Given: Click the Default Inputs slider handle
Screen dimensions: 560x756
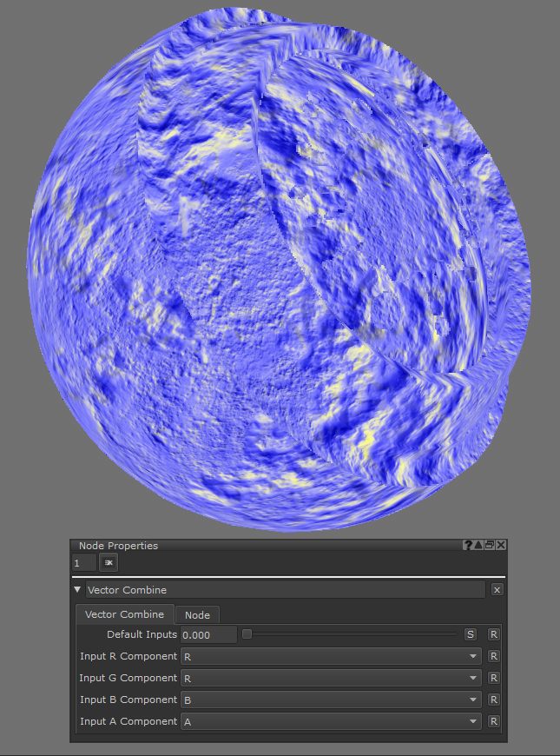Looking at the screenshot, I should click(x=247, y=634).
